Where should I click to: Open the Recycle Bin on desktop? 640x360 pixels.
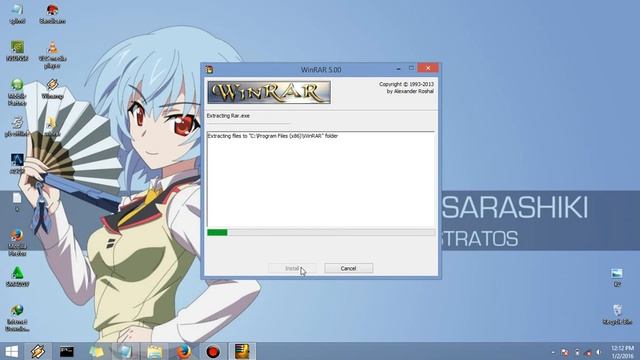tap(617, 314)
